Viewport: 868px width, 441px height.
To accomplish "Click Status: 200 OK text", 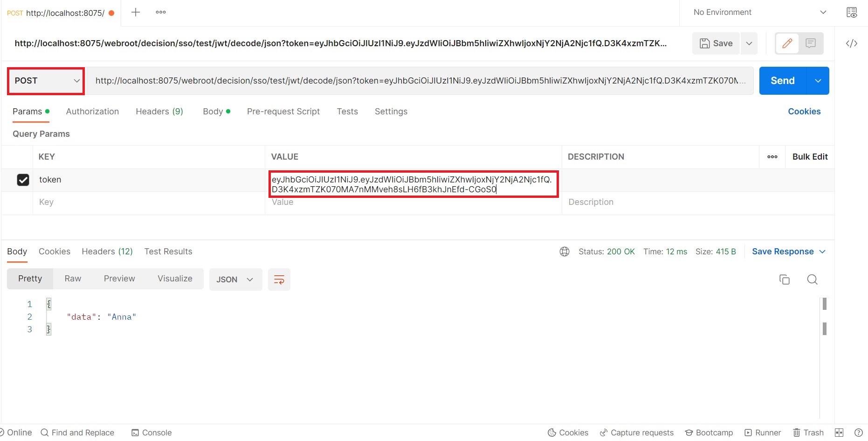I will click(606, 252).
